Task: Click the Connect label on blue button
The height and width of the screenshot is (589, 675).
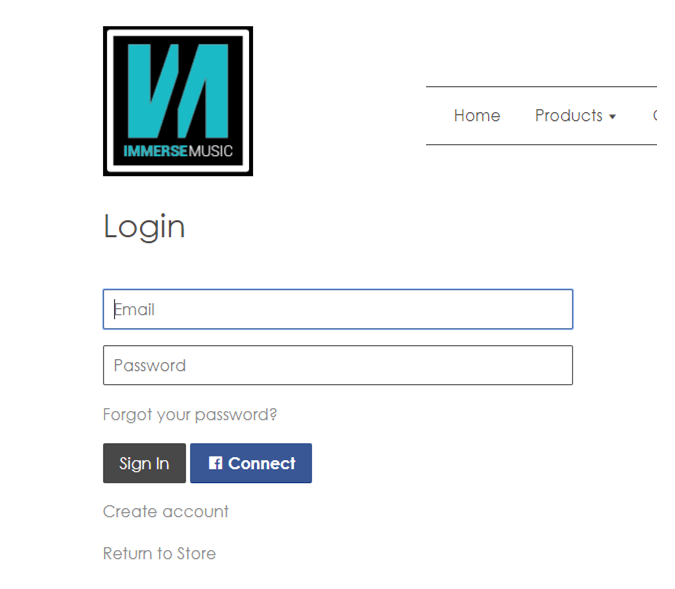Action: tap(262, 463)
